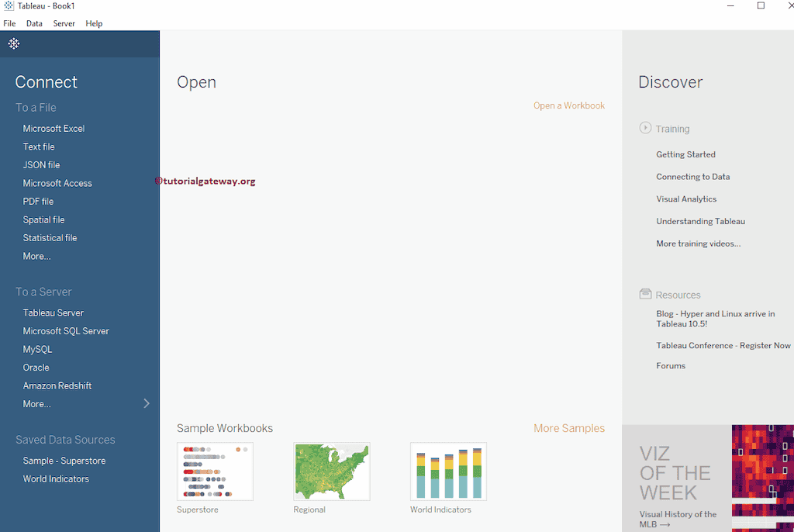Viewport: 794px width, 532px height.
Task: Open the Connecting to Data training
Action: tap(692, 177)
